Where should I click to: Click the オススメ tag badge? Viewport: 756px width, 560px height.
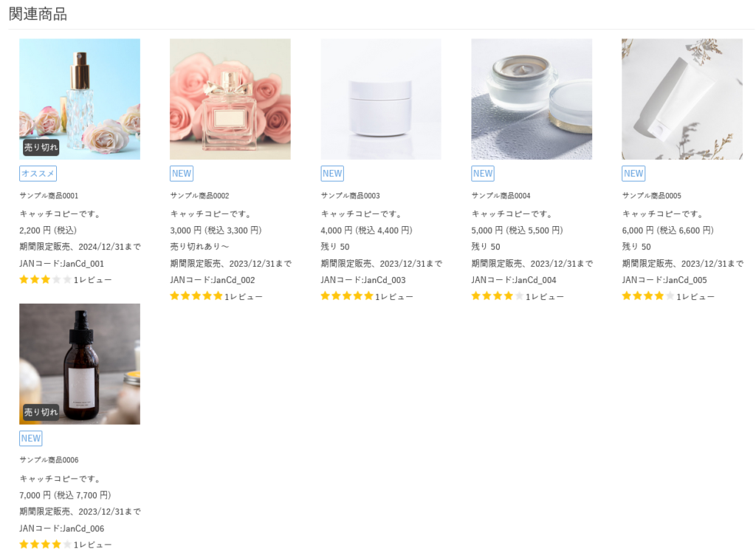tap(38, 174)
